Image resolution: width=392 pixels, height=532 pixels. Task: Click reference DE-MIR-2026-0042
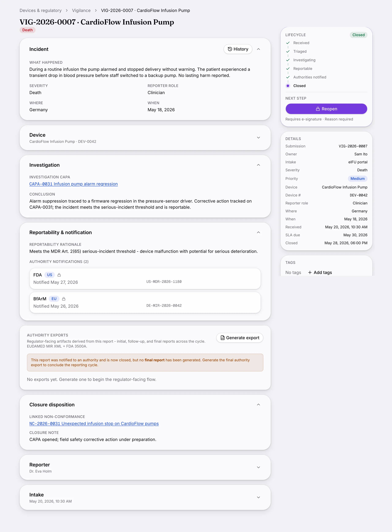[x=164, y=306]
